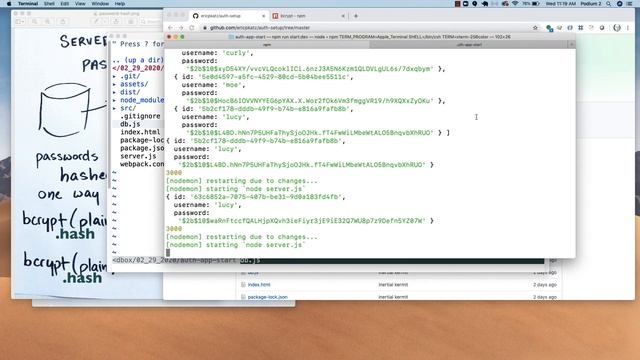Click the Podium 2 user name in menu bar
Image resolution: width=640 pixels, height=360 pixels.
591,4
